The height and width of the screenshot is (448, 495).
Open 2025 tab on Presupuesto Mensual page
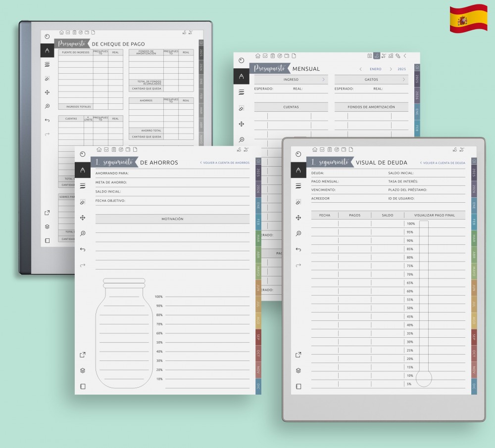point(417,79)
